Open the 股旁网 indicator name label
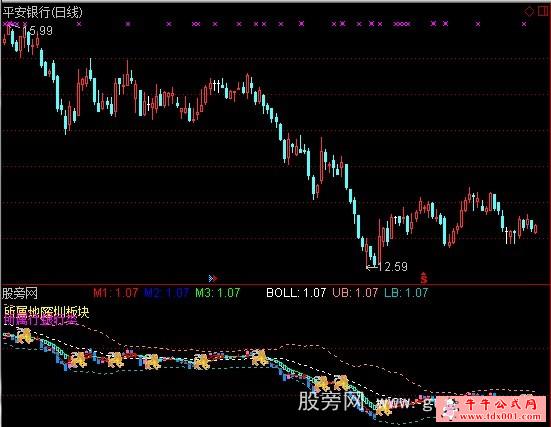Image resolution: width=551 pixels, height=427 pixels. tap(20, 293)
